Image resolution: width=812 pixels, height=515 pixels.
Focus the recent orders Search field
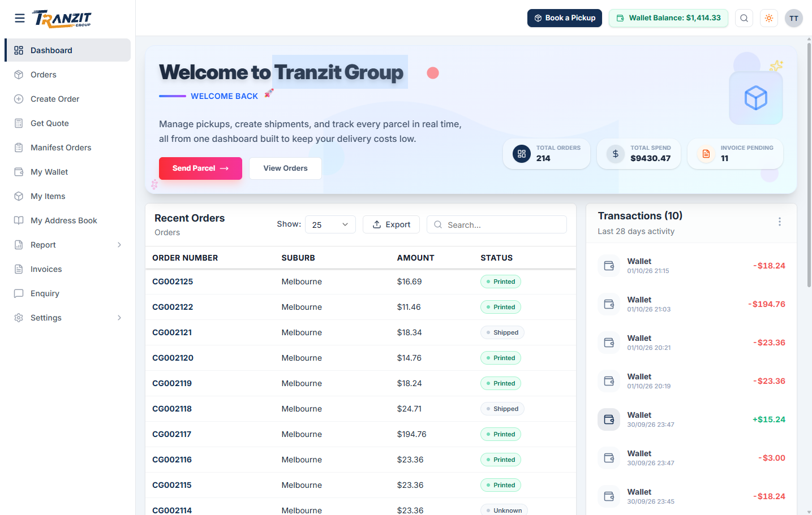pyautogui.click(x=497, y=224)
